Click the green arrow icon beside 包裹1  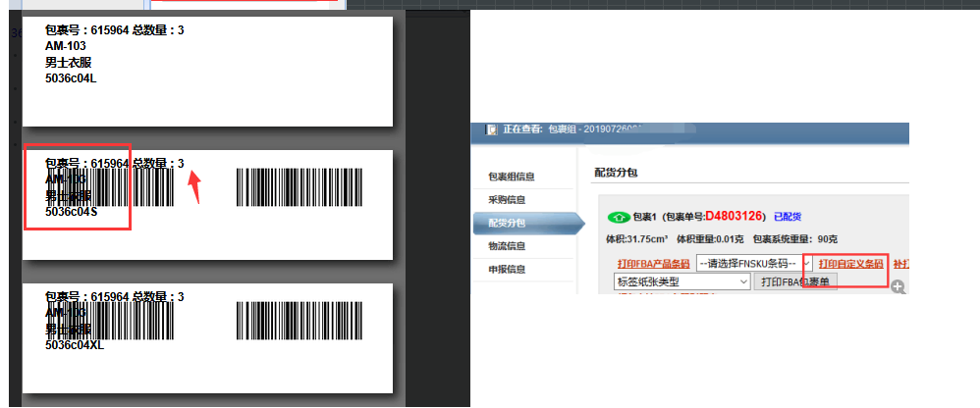(x=618, y=217)
